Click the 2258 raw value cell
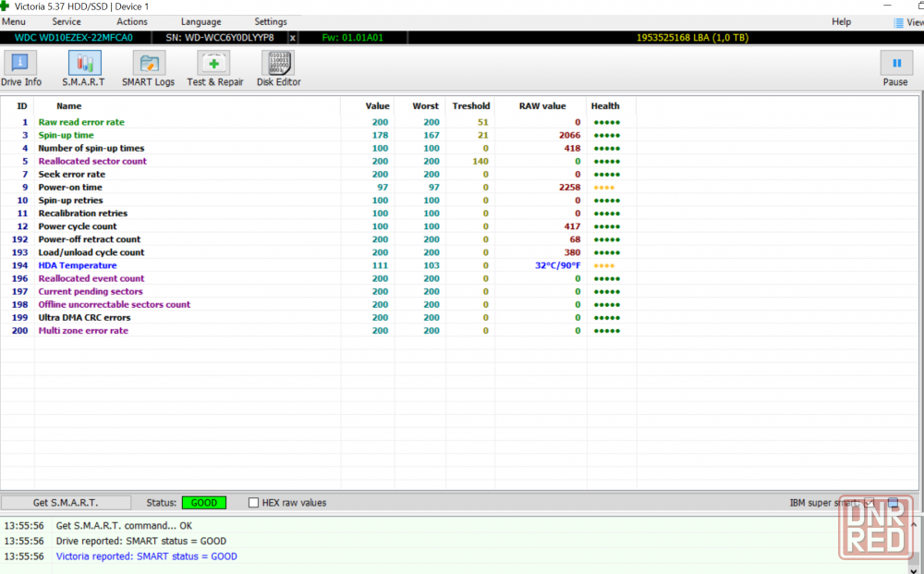Viewport: 924px width, 574px height. [x=569, y=187]
